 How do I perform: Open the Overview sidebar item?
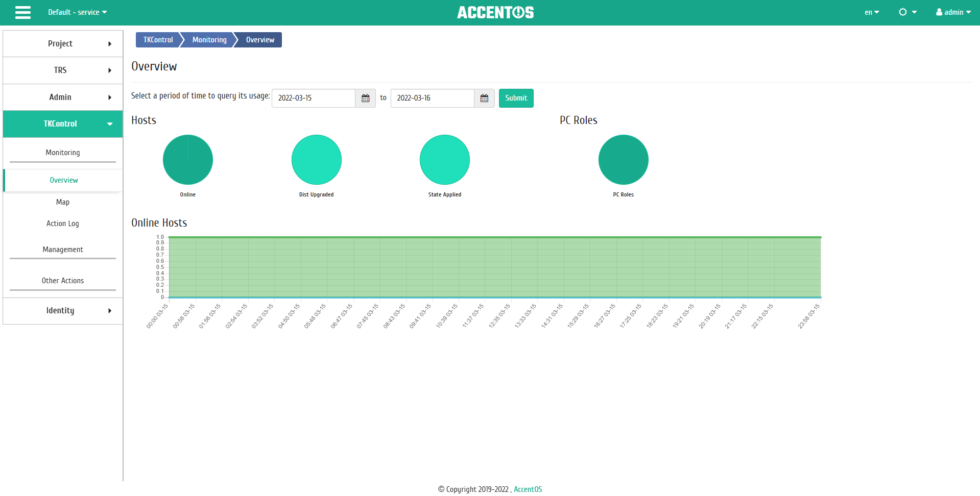(x=64, y=180)
